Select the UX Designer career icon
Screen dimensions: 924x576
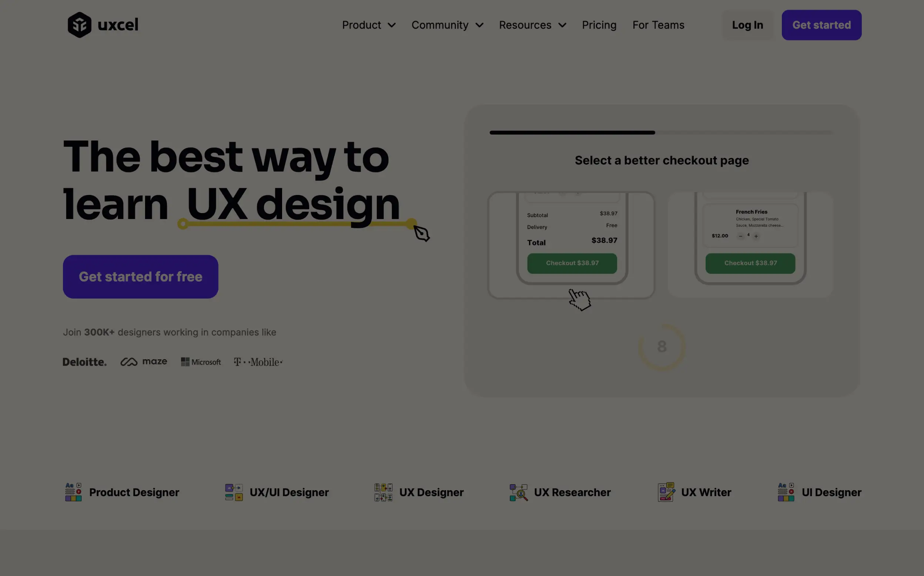coord(384,492)
